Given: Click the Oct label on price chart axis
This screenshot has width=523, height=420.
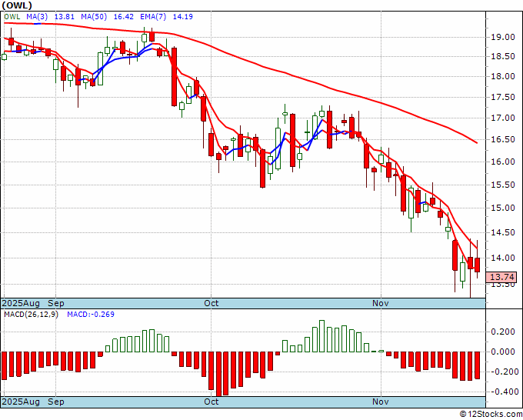Looking at the screenshot, I should tap(212, 303).
